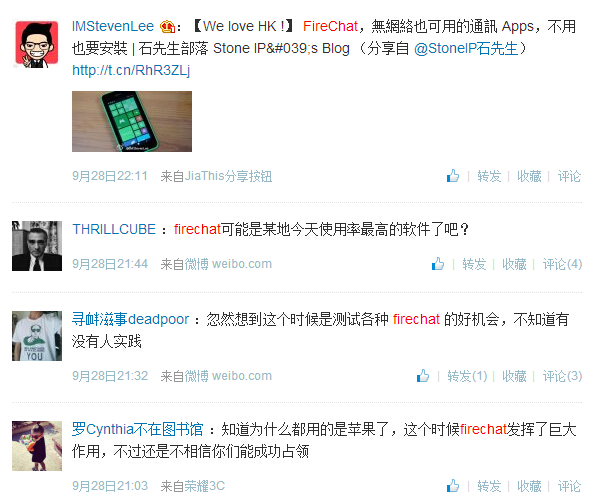607x503 pixels.
Task: Open the http://t.cn/RhR3ZLj short link
Action: click(x=131, y=70)
